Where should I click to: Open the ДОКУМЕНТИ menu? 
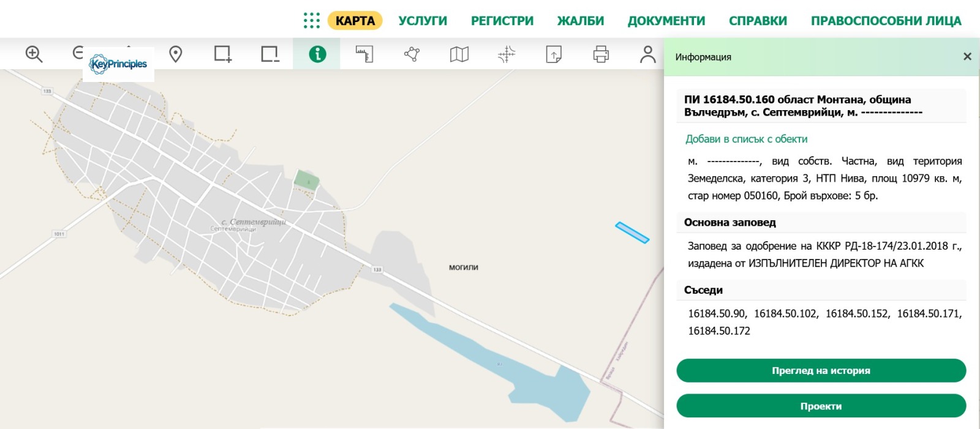pyautogui.click(x=666, y=21)
